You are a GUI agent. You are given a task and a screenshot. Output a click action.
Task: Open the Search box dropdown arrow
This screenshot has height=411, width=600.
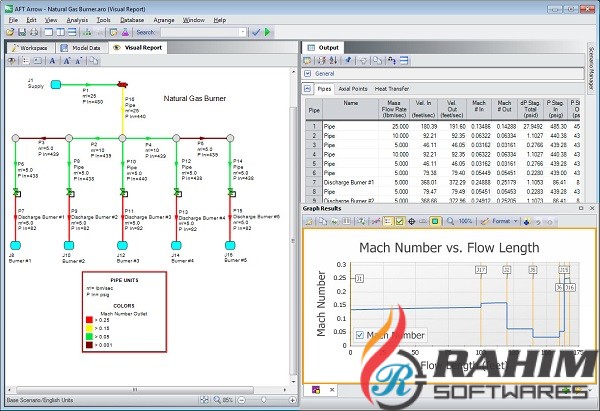click(243, 33)
